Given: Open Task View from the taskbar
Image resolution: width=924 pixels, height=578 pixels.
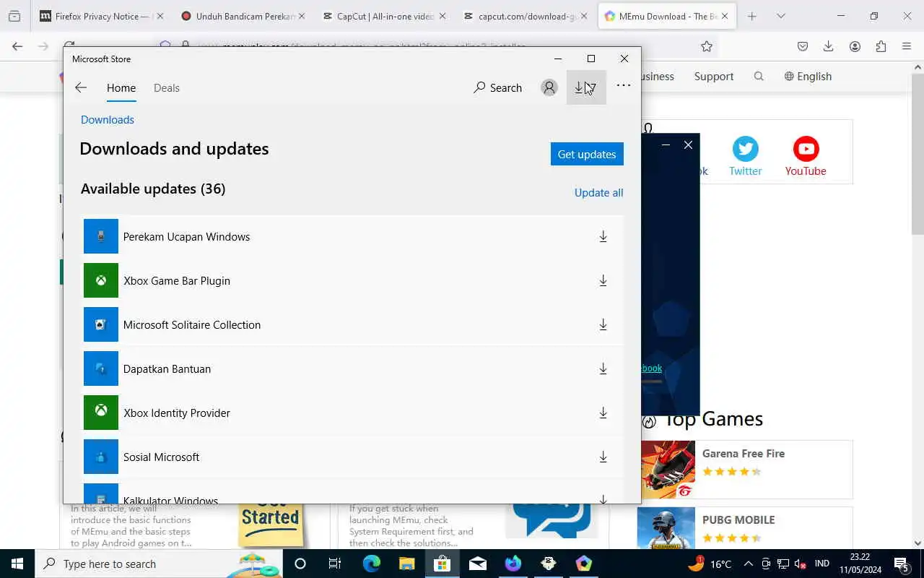Looking at the screenshot, I should click(335, 564).
